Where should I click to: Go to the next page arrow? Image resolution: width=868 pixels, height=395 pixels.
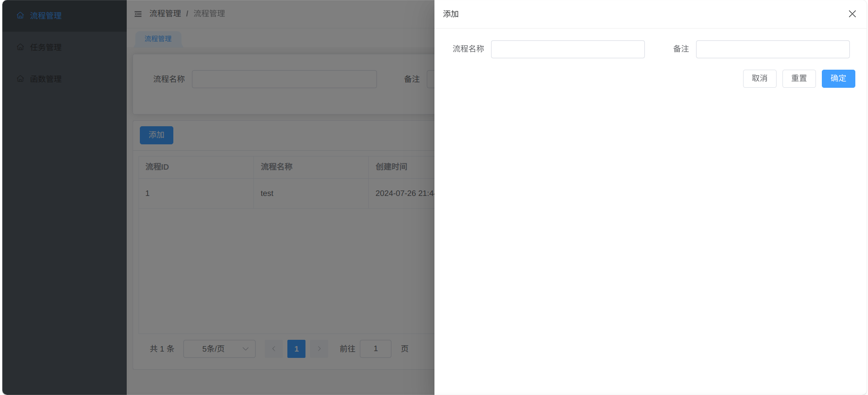click(319, 349)
